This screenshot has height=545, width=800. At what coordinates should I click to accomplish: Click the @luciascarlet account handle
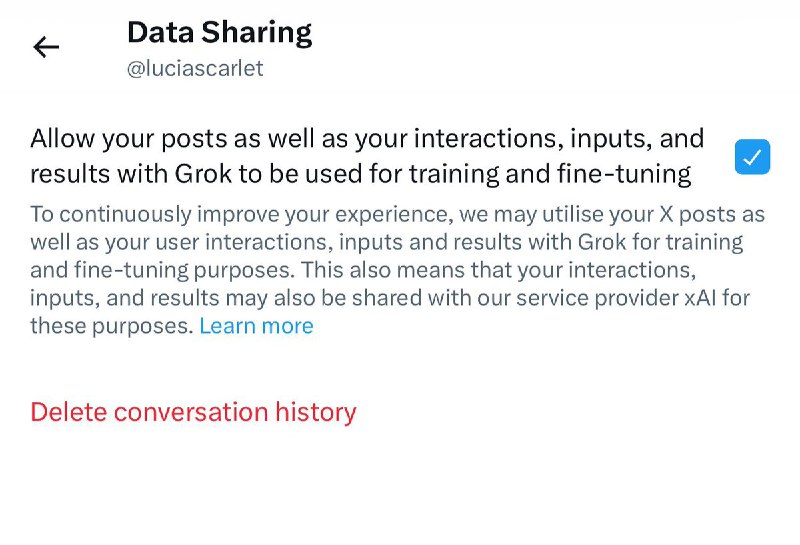point(195,70)
